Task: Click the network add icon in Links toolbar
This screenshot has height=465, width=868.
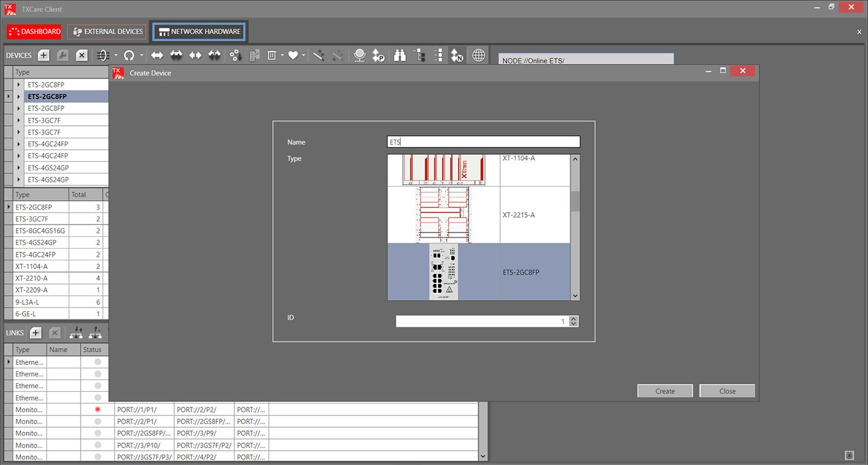Action: pos(76,333)
